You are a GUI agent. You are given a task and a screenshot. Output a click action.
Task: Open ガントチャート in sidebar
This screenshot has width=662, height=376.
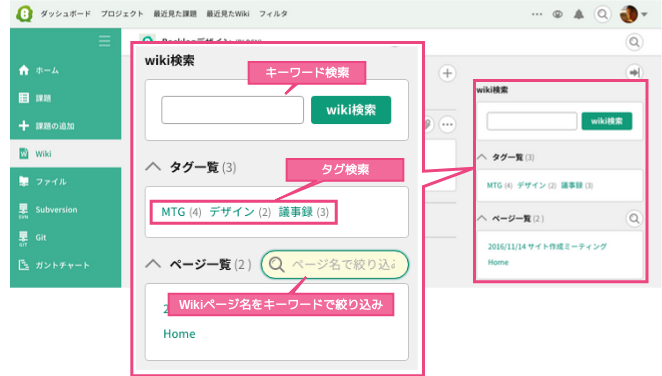[54, 265]
